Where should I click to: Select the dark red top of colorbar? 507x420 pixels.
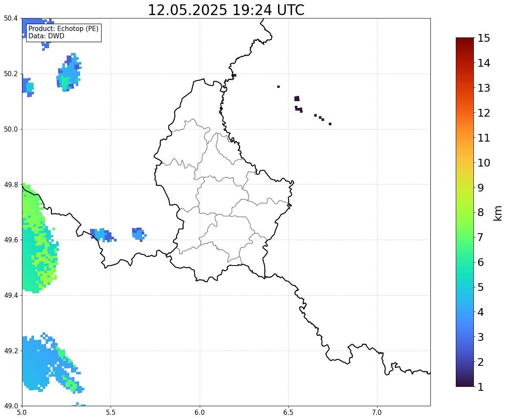pyautogui.click(x=465, y=42)
